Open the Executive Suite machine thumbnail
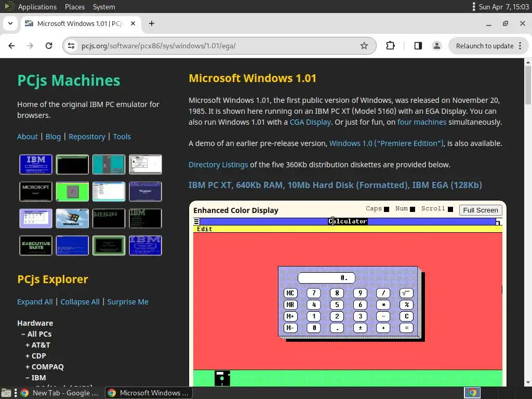Image resolution: width=532 pixels, height=399 pixels. coord(36,245)
